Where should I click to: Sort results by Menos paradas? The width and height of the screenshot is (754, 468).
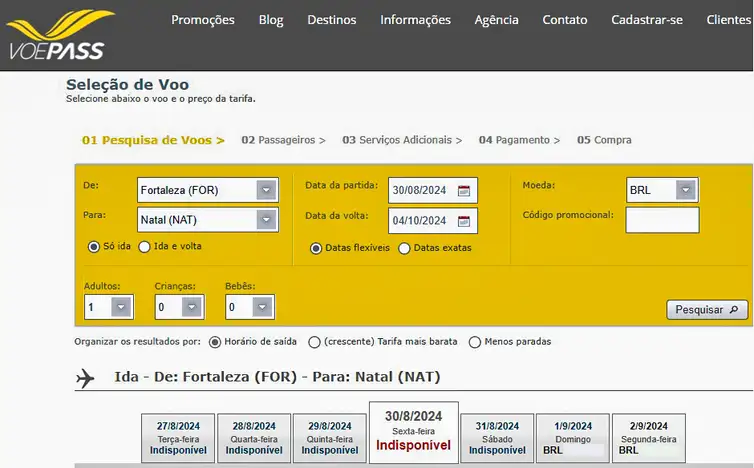click(x=475, y=342)
